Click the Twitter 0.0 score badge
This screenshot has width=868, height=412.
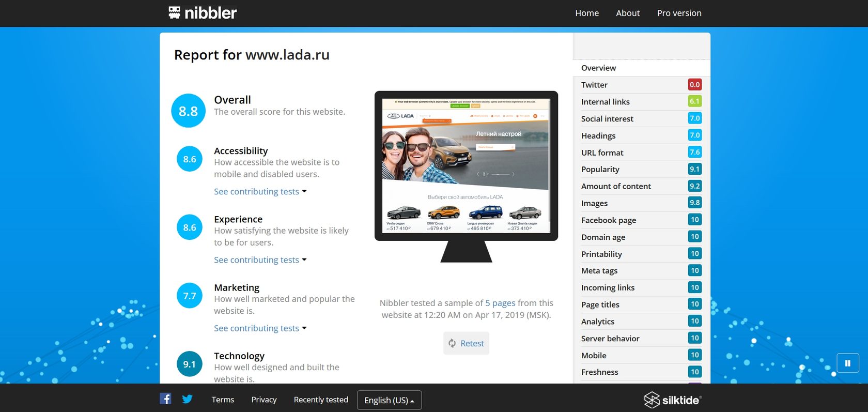click(x=695, y=85)
